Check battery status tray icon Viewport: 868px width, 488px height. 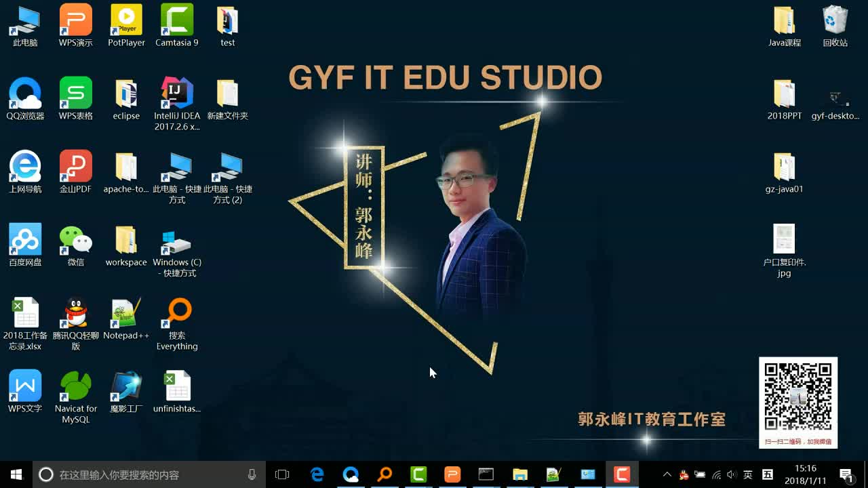700,474
